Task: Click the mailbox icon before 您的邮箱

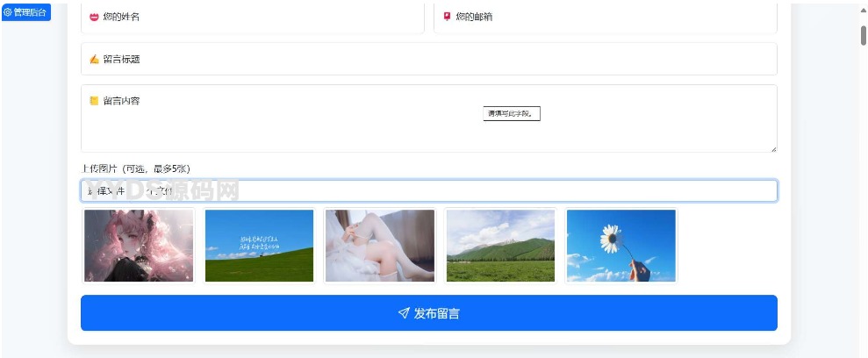Action: (x=447, y=17)
